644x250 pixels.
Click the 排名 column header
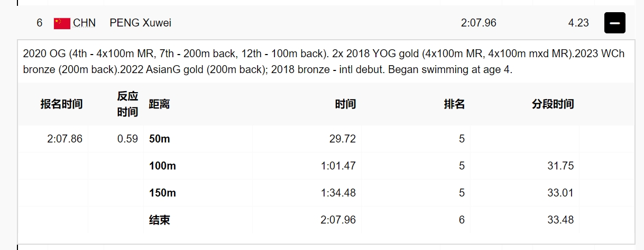pos(454,104)
